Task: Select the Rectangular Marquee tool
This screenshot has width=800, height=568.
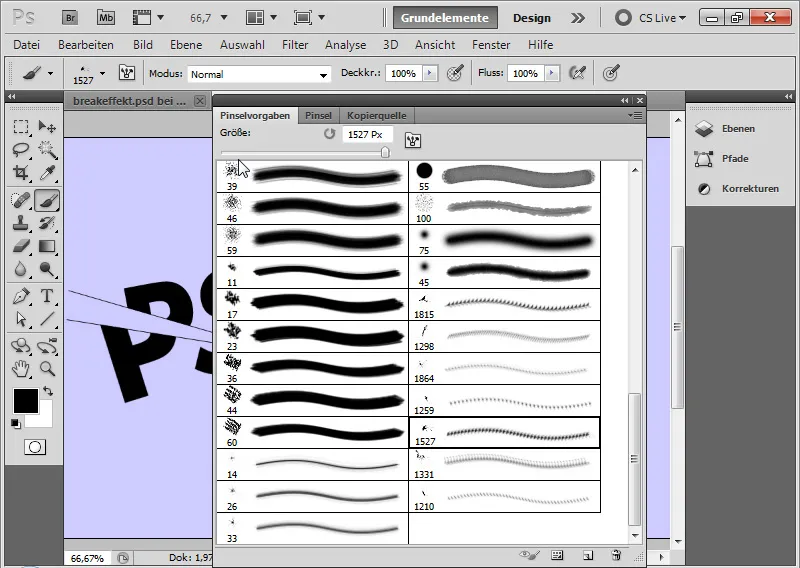Action: [x=21, y=127]
